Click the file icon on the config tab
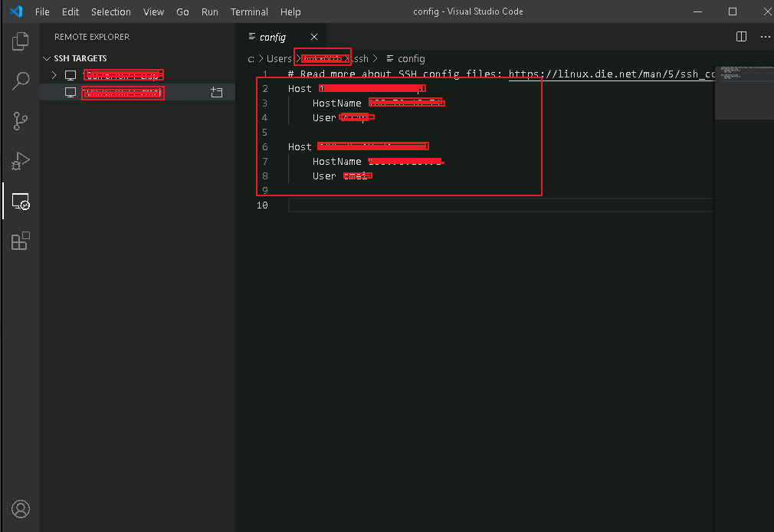 tap(252, 37)
